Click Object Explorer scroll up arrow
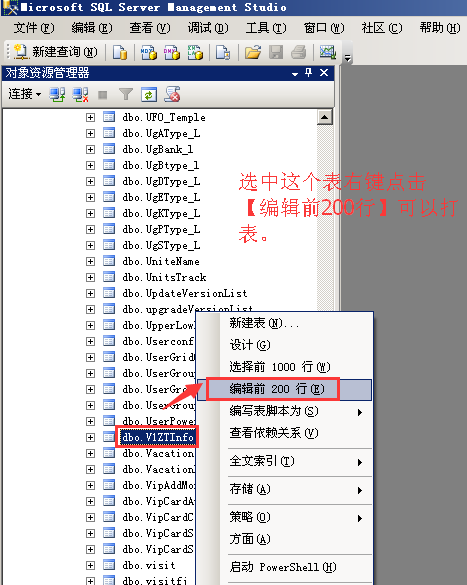Viewport: 467px width, 585px height. pos(325,118)
